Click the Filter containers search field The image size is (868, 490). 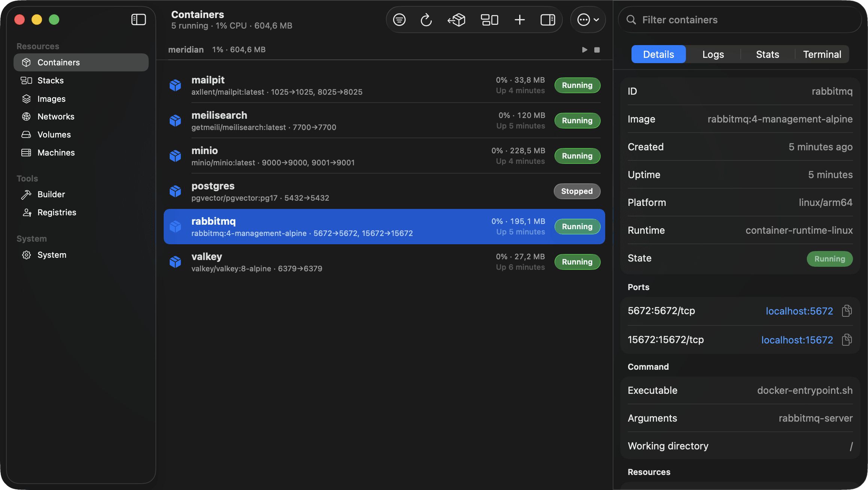pos(740,20)
